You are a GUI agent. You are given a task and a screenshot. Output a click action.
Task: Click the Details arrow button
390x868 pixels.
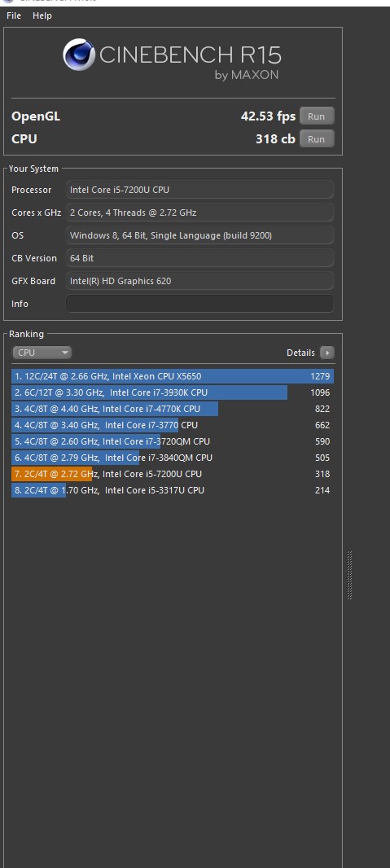point(327,353)
